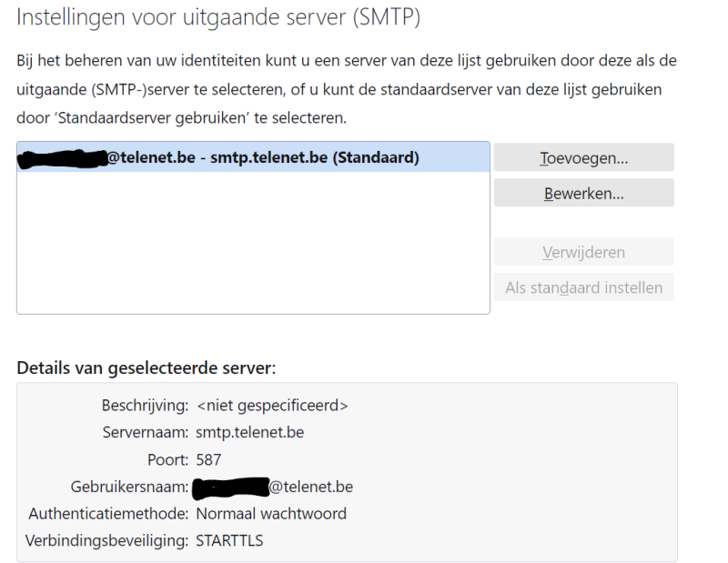Click the Beschrijving label
The width and height of the screenshot is (728, 563).
145,405
